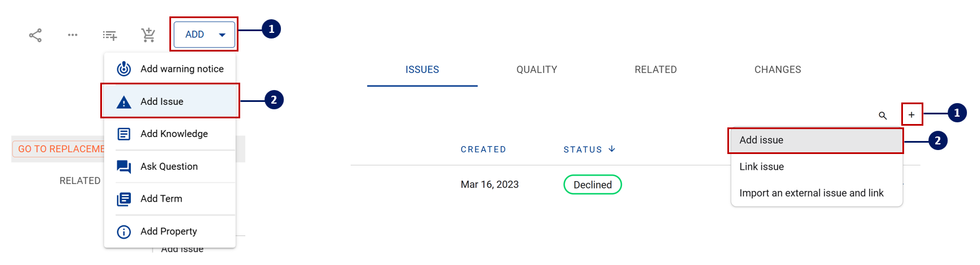Click the Add Property info icon
The width and height of the screenshot is (980, 265).
click(124, 232)
